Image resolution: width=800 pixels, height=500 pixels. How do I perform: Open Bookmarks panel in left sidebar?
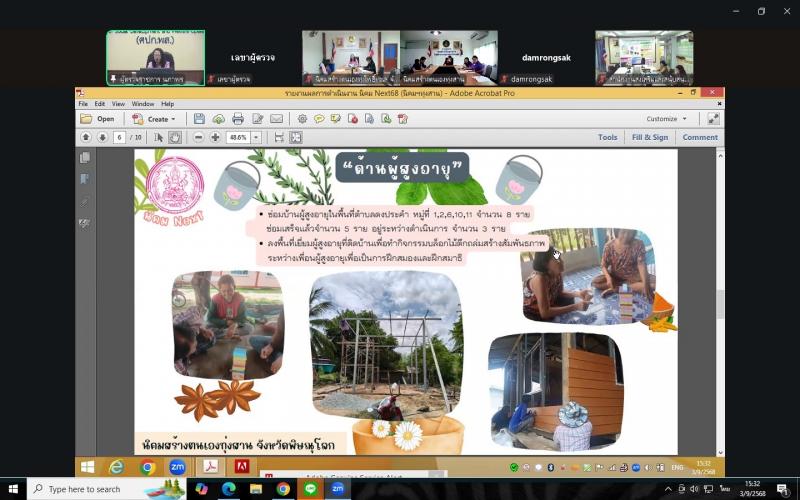[x=85, y=179]
